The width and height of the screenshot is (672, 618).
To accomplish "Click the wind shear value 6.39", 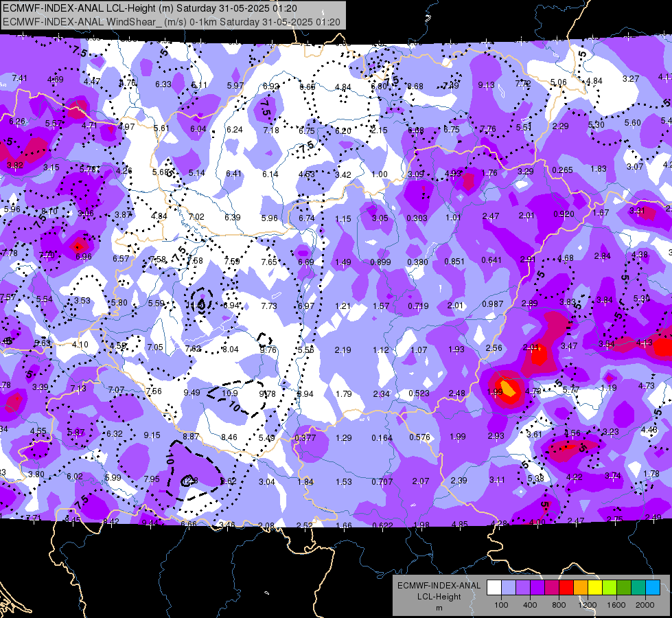I will point(233,218).
